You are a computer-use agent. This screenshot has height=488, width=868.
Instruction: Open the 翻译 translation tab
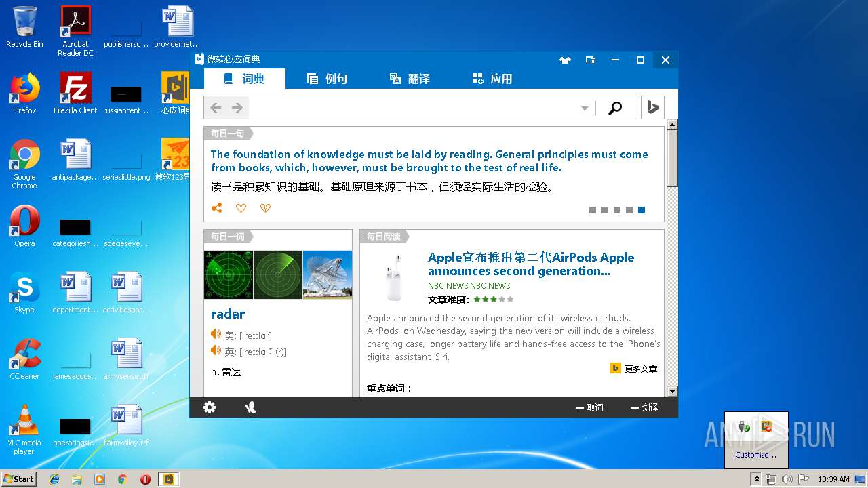point(410,79)
